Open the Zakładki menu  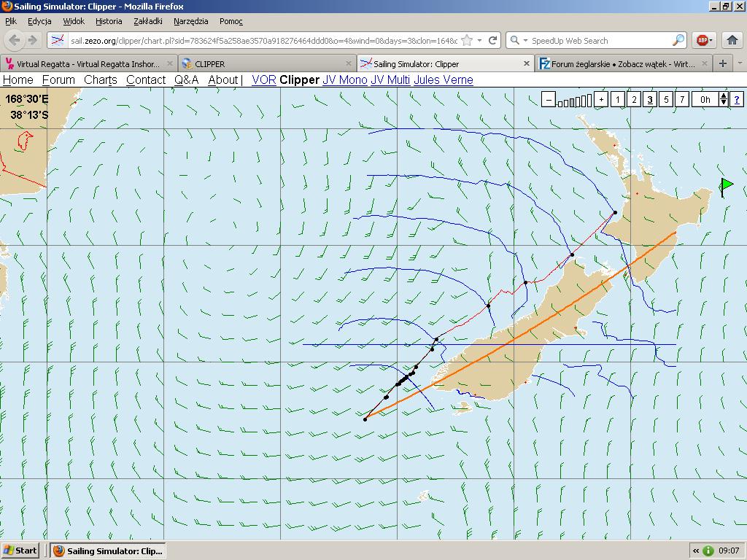coord(148,21)
